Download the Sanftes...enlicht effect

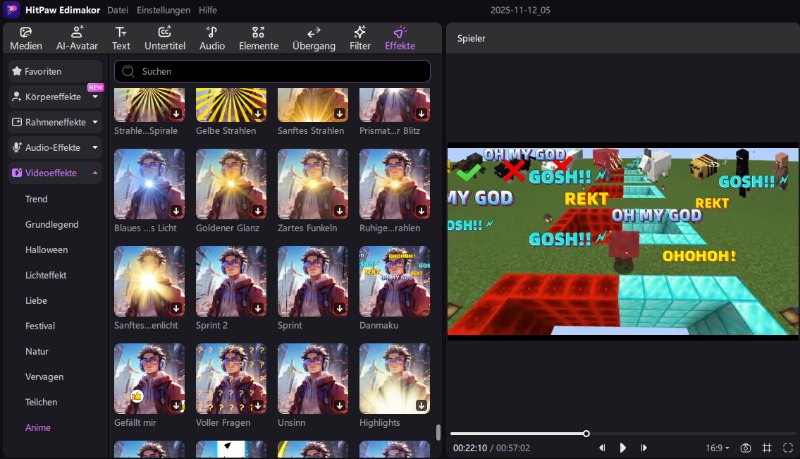coord(176,308)
